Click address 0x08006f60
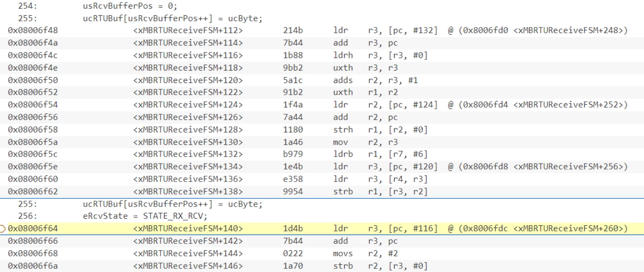The image size is (644, 272). coord(33,179)
